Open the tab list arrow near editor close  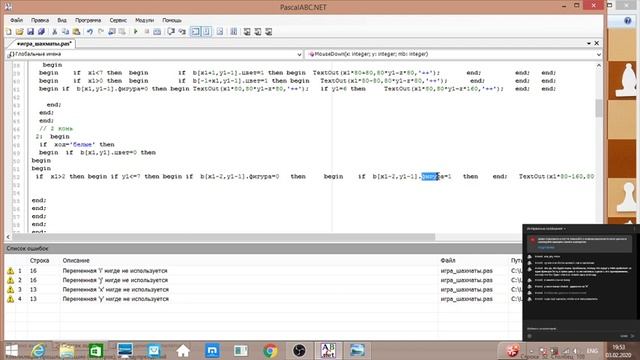[589, 43]
